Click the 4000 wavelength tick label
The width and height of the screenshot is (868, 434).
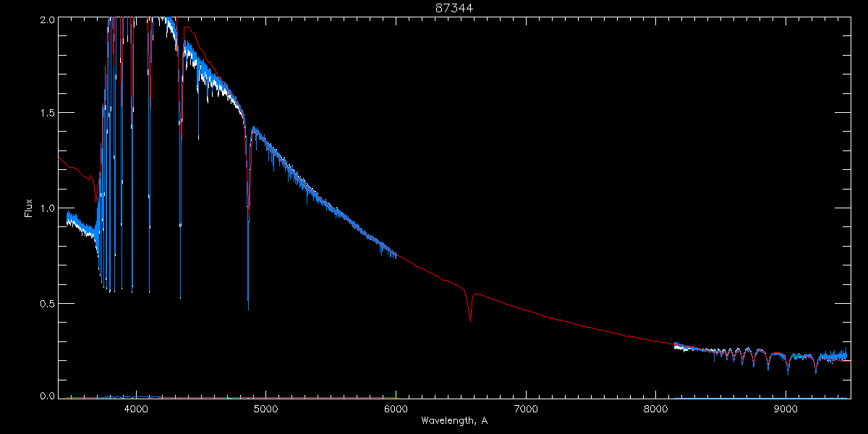pos(136,409)
